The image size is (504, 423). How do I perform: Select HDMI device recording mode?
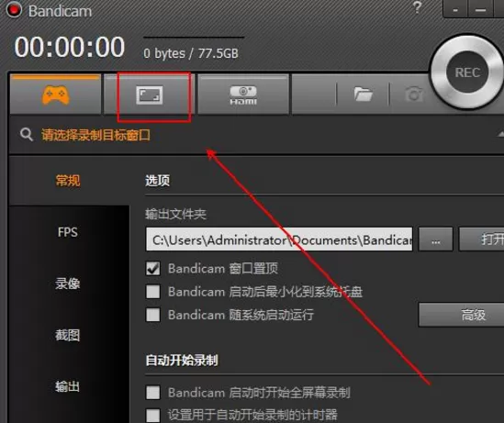(243, 95)
